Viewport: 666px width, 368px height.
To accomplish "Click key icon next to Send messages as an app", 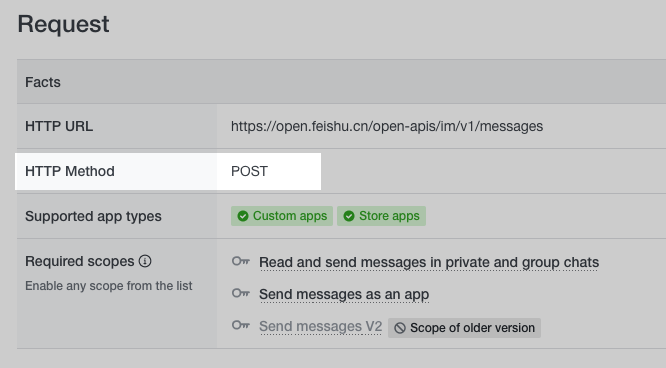I will 241,293.
